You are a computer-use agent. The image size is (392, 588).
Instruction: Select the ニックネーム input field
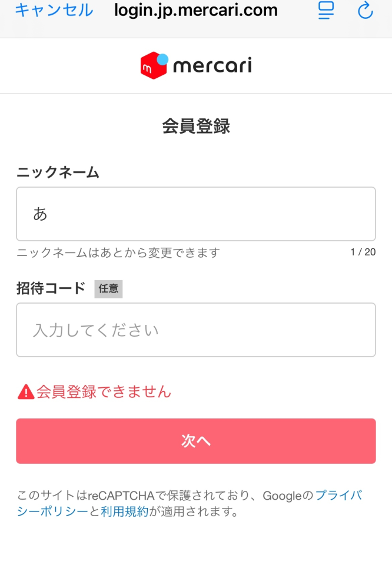pyautogui.click(x=195, y=214)
